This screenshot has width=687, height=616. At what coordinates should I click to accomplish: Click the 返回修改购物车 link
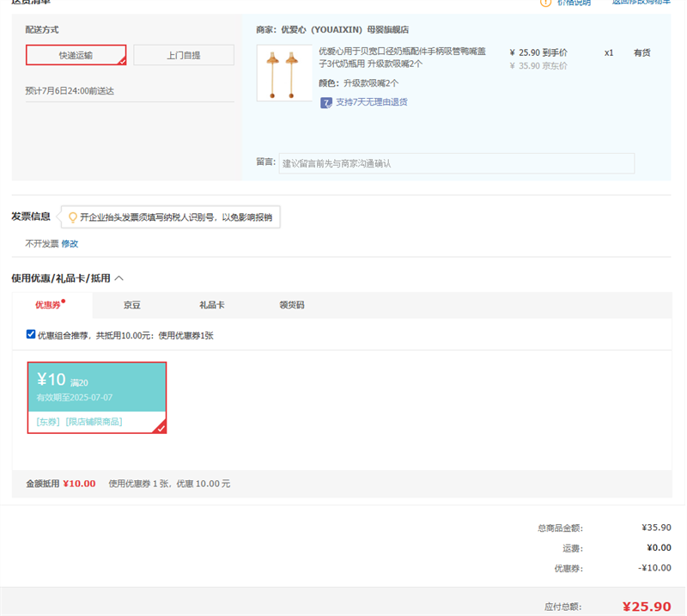[x=641, y=3]
